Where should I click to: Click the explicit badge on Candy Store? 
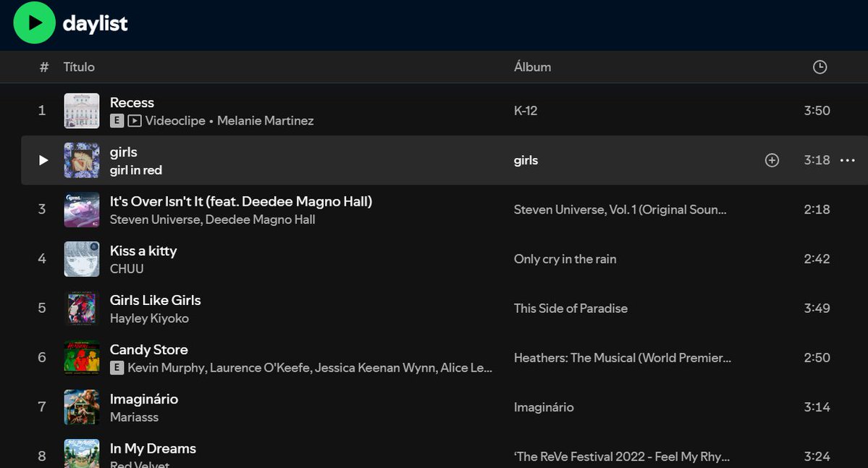pyautogui.click(x=117, y=368)
